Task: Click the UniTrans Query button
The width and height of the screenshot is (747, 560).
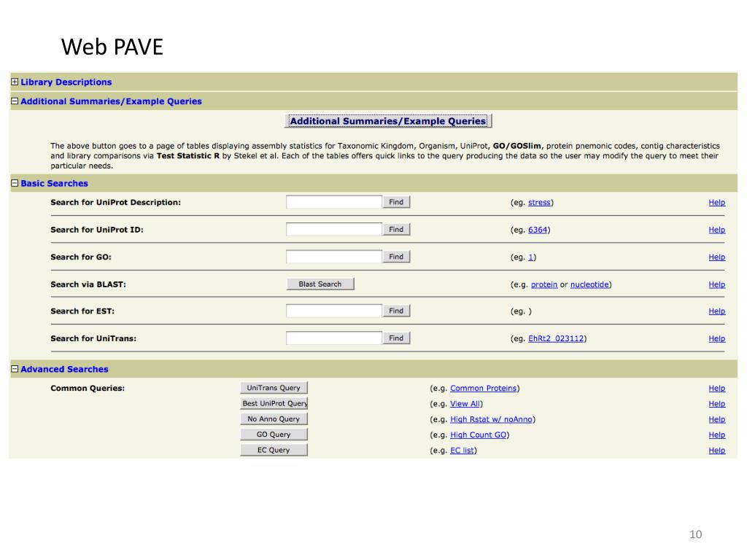Action: [274, 388]
